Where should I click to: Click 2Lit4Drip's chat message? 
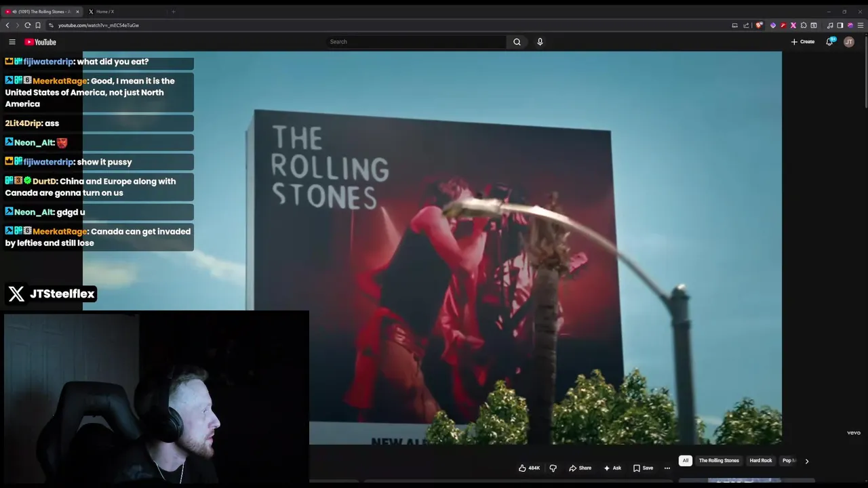click(98, 123)
